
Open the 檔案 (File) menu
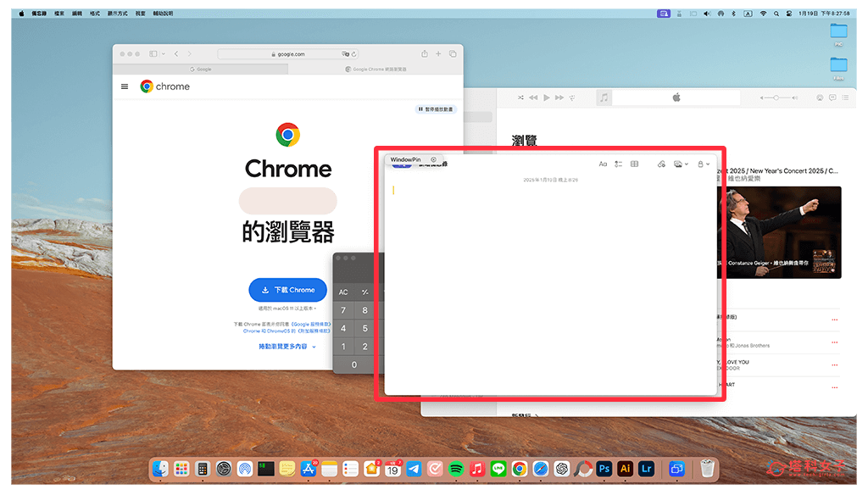point(59,14)
